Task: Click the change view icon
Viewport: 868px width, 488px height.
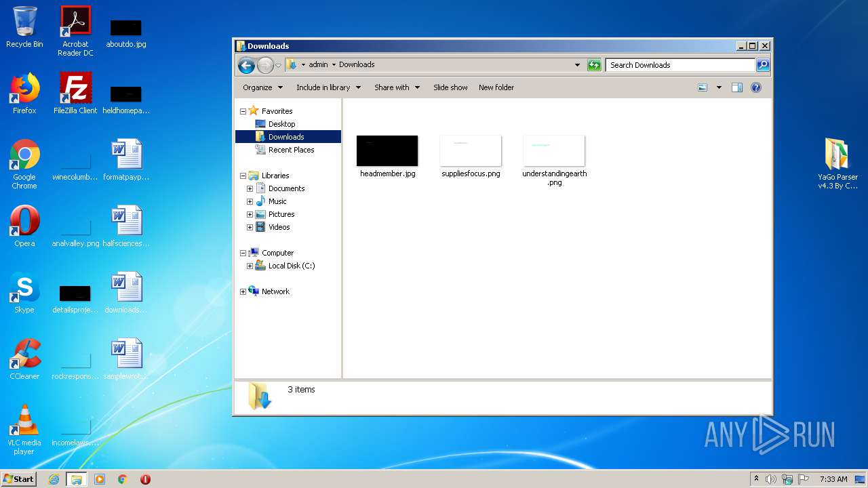Action: 703,87
